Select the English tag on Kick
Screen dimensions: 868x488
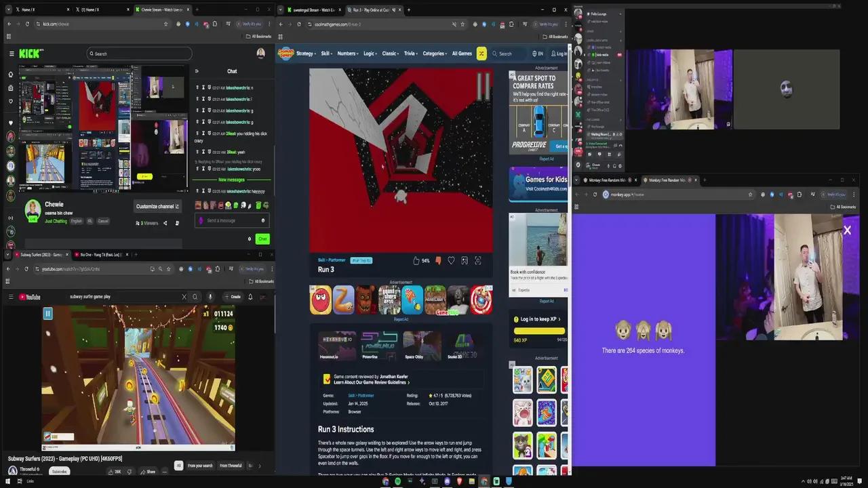point(77,221)
